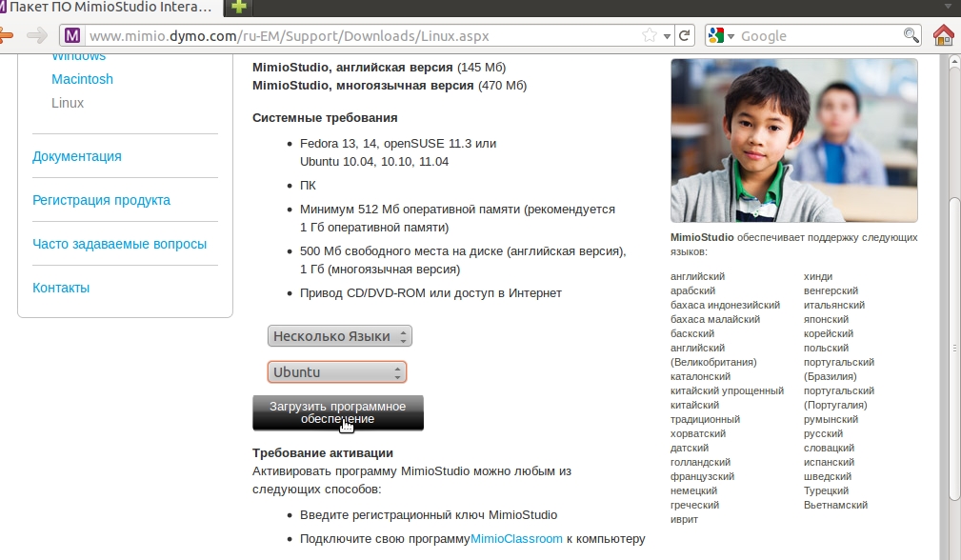Open a new browser tab with the plus icon

click(x=239, y=8)
